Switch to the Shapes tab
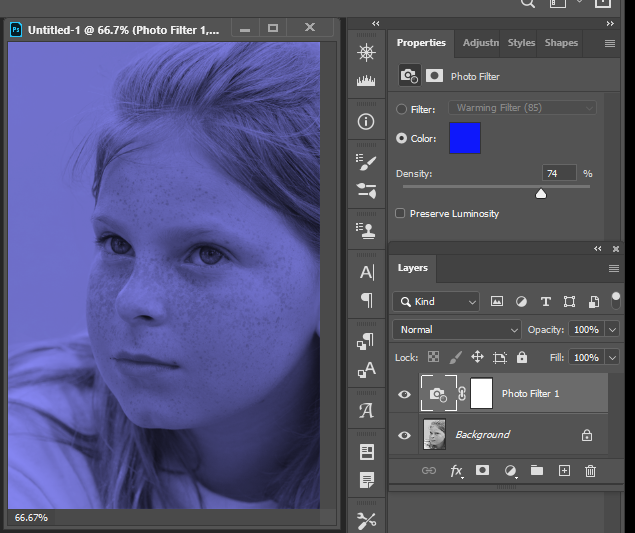 click(561, 43)
